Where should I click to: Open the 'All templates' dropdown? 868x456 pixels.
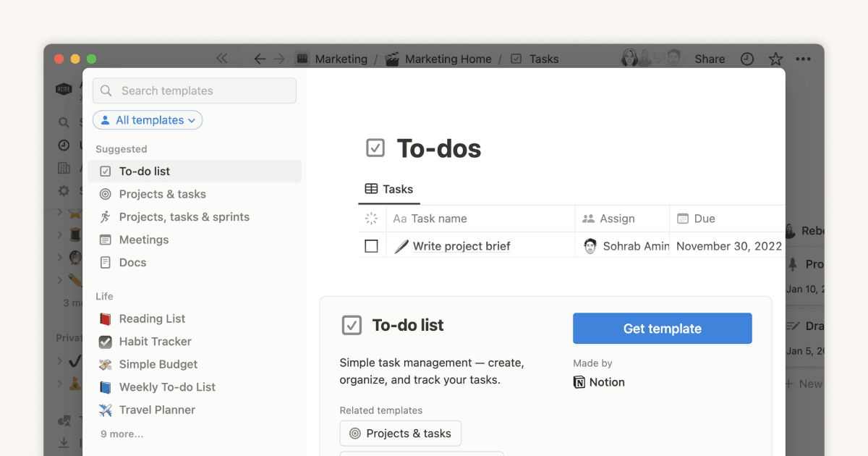click(x=148, y=119)
